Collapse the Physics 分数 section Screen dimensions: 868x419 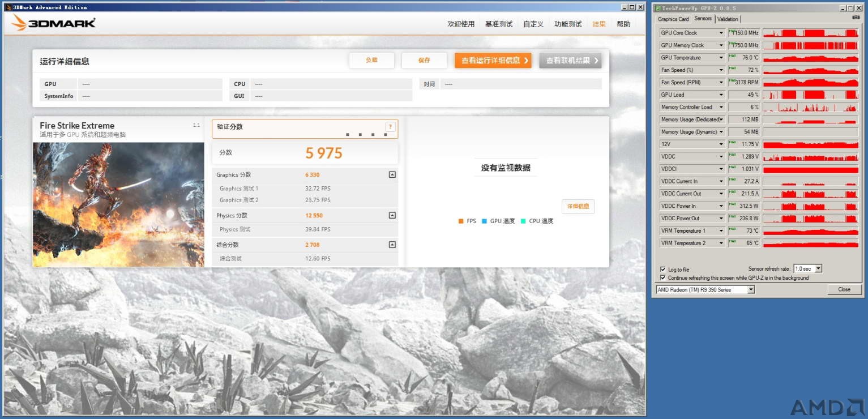tap(392, 216)
